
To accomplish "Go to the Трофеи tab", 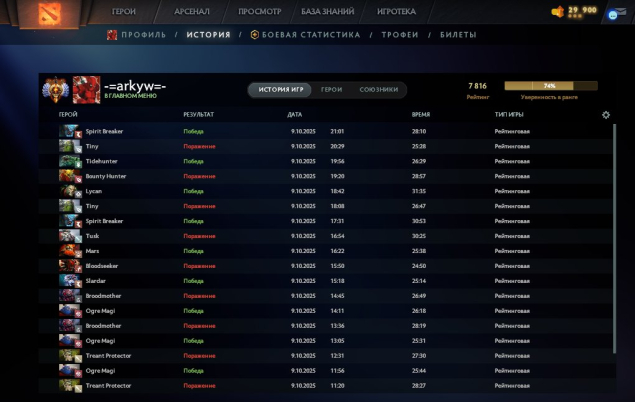I will [x=400, y=35].
